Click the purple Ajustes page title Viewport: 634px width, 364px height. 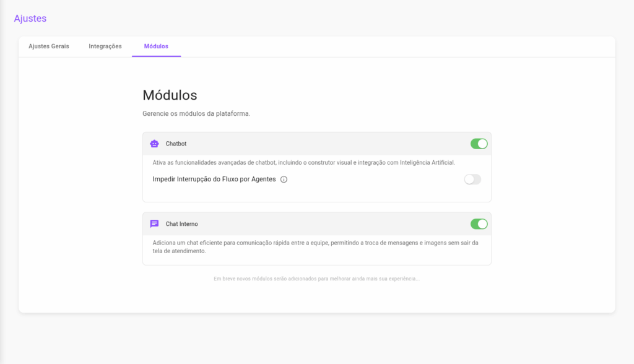click(30, 19)
